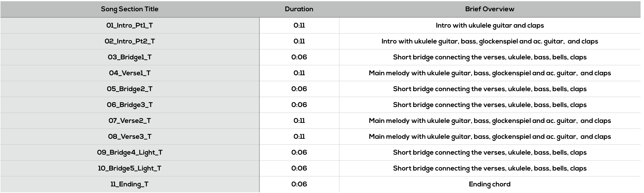The image size is (644, 193).
Task: Click the overview text for 08_Verse3_T
Action: [x=490, y=137]
